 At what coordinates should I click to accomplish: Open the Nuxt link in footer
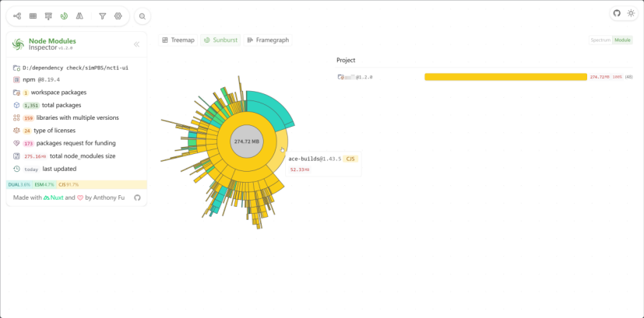[x=54, y=197]
